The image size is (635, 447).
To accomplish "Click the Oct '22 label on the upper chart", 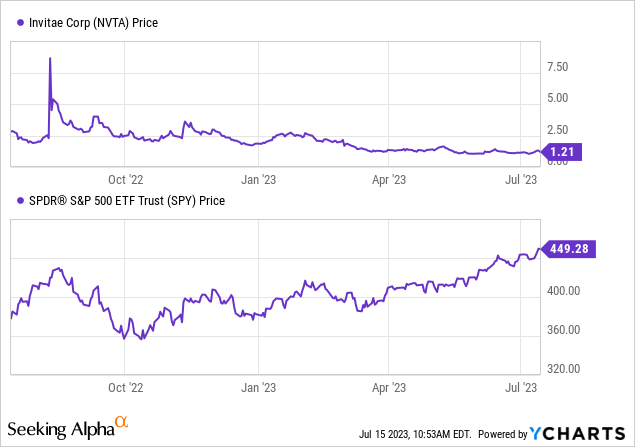I will (x=125, y=181).
